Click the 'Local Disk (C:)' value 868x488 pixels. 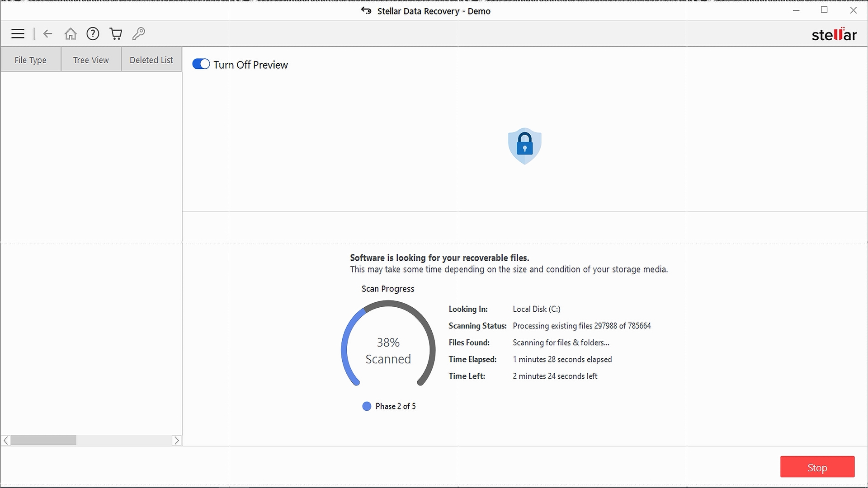click(x=537, y=309)
